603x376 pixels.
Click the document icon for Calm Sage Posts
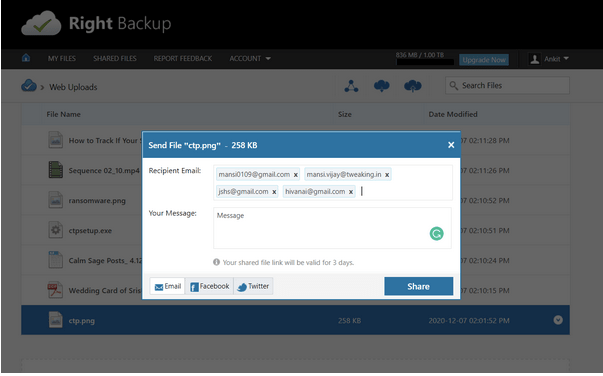coord(56,260)
